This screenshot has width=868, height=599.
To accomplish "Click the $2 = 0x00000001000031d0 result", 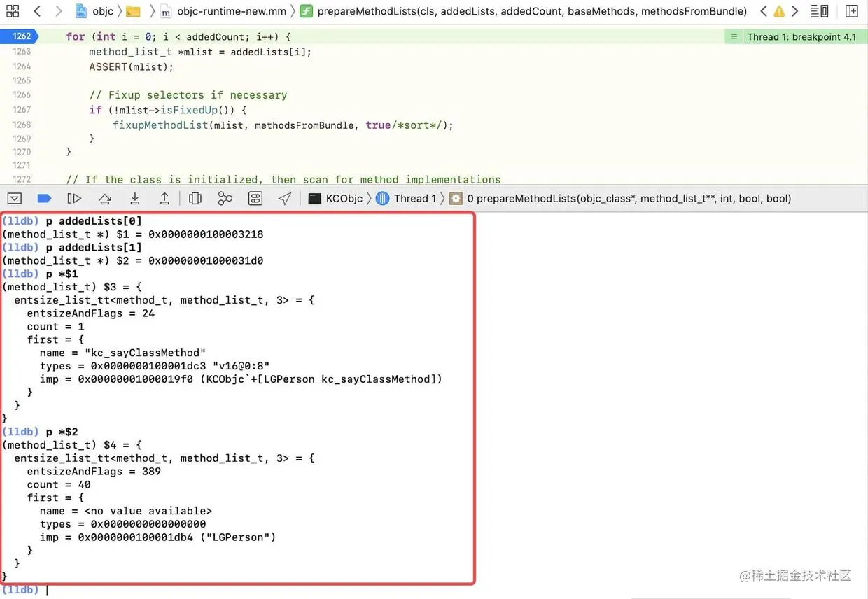I will click(132, 261).
